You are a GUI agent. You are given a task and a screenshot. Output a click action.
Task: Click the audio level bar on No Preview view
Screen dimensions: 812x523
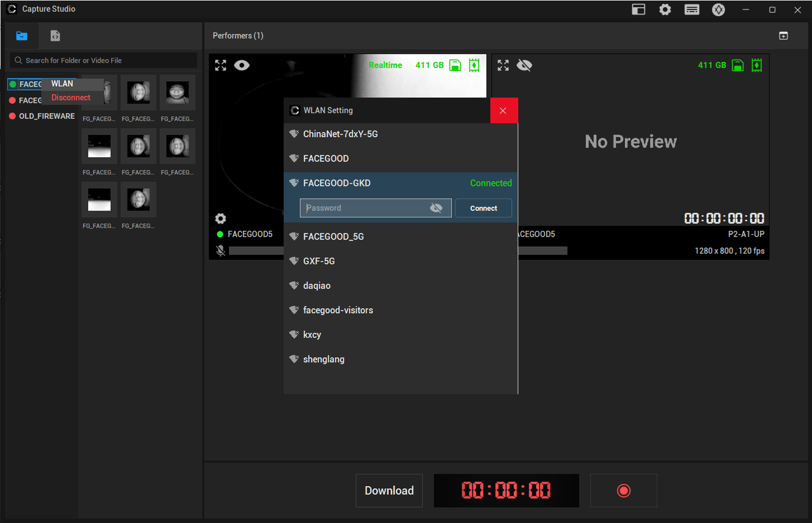pos(542,251)
